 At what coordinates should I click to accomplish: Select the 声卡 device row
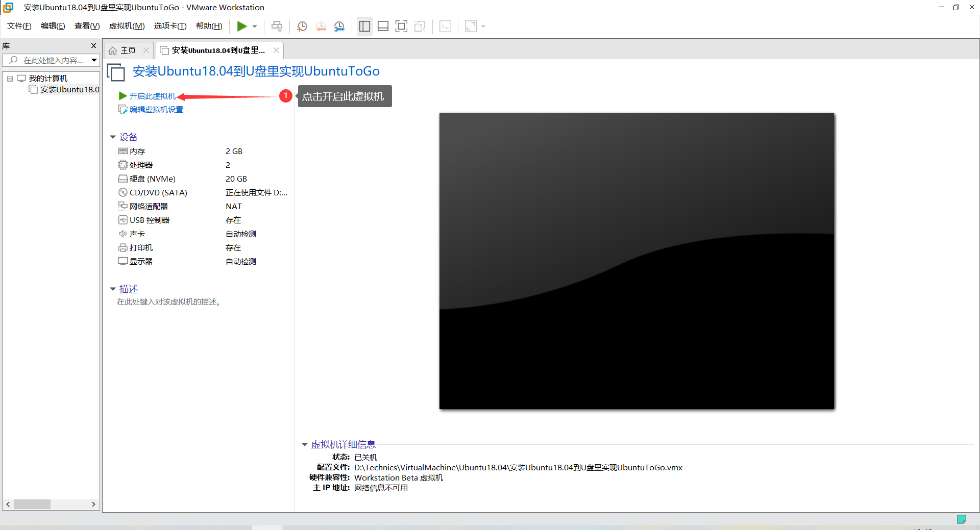click(x=203, y=234)
